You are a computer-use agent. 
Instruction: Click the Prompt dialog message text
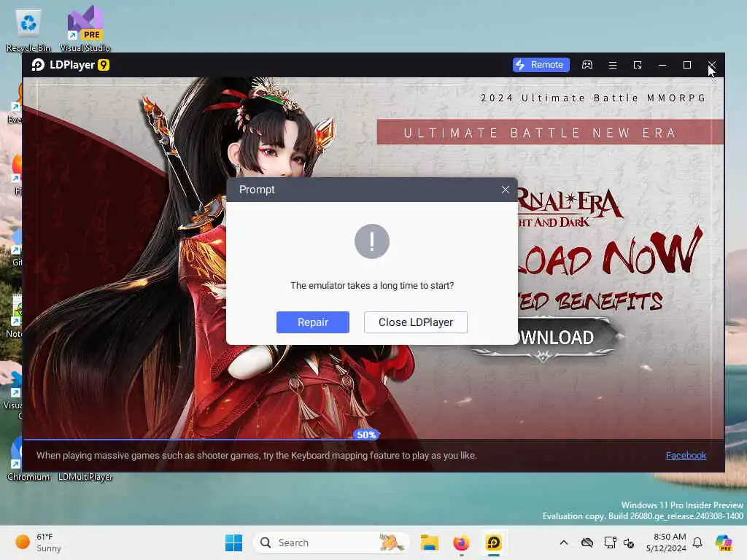[372, 285]
